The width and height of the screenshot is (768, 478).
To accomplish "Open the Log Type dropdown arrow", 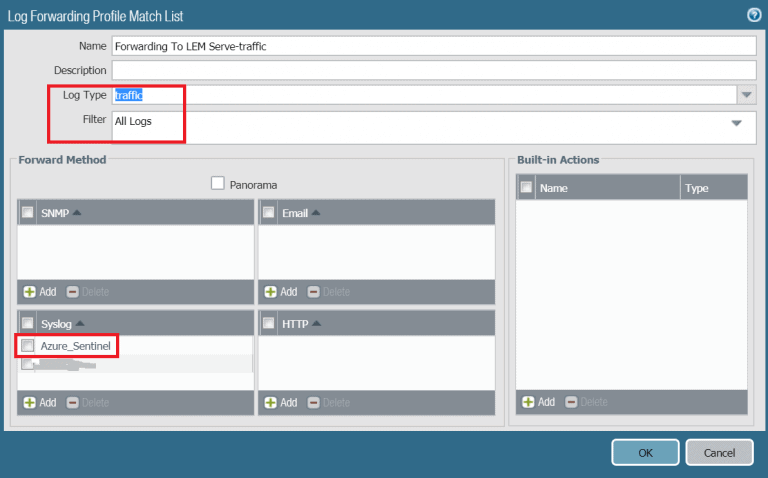I will 746,95.
